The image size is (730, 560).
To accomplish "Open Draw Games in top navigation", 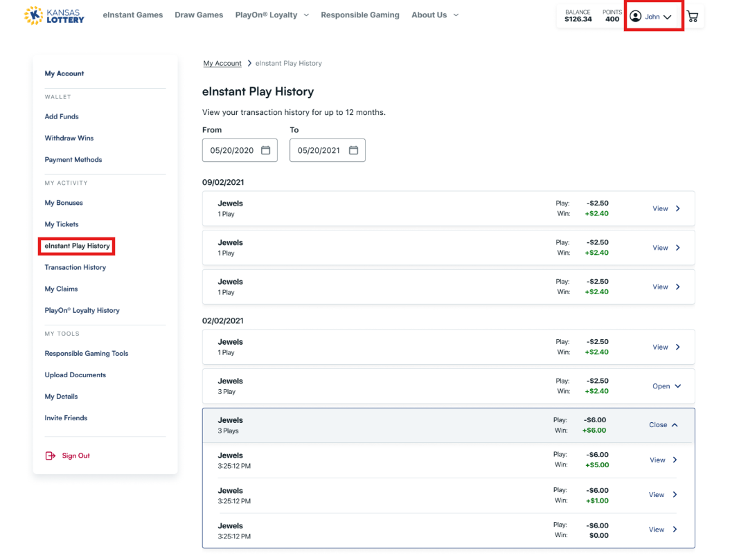I will click(x=199, y=15).
